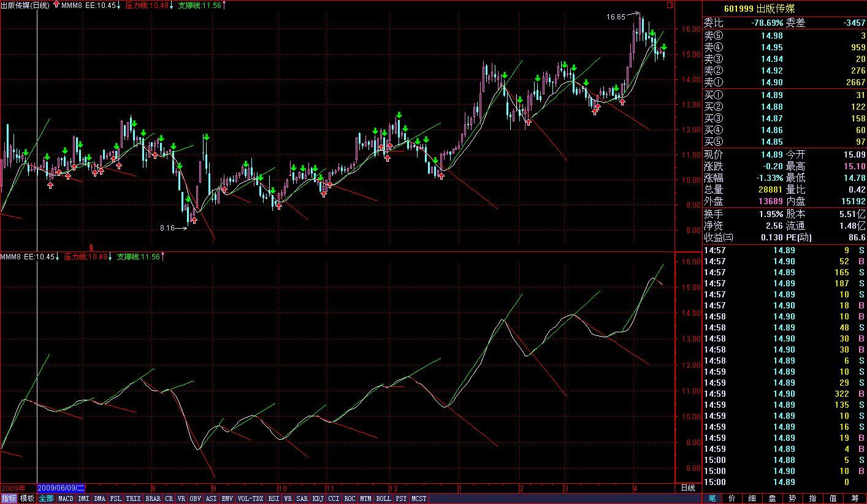Switch to the 价 price distribution tab
The height and width of the screenshot is (504, 867).
click(733, 499)
